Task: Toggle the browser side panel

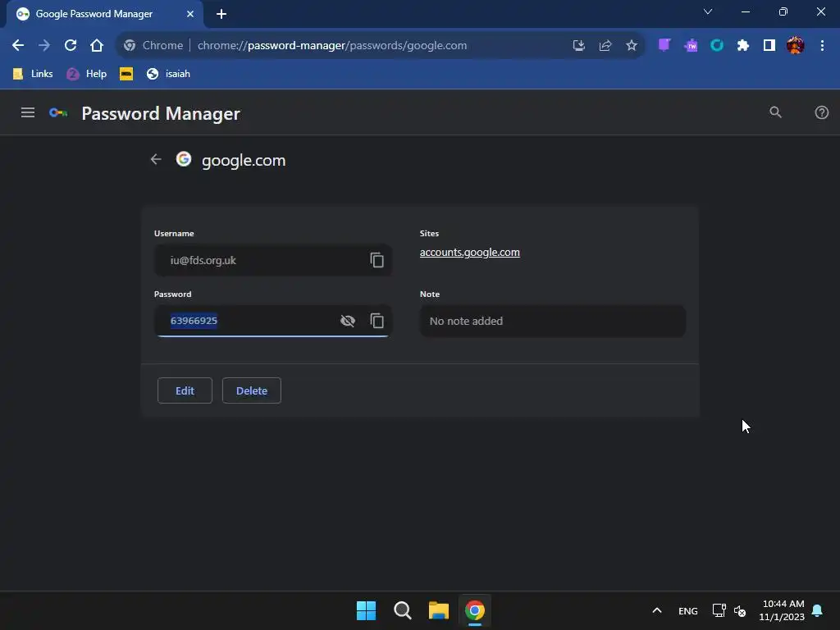Action: click(x=769, y=46)
